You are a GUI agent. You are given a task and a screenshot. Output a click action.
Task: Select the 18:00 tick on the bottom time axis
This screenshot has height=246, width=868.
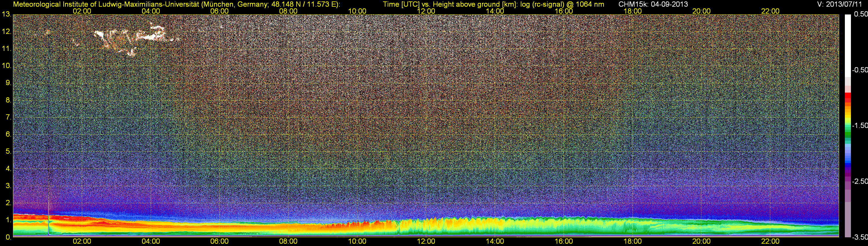[632, 242]
